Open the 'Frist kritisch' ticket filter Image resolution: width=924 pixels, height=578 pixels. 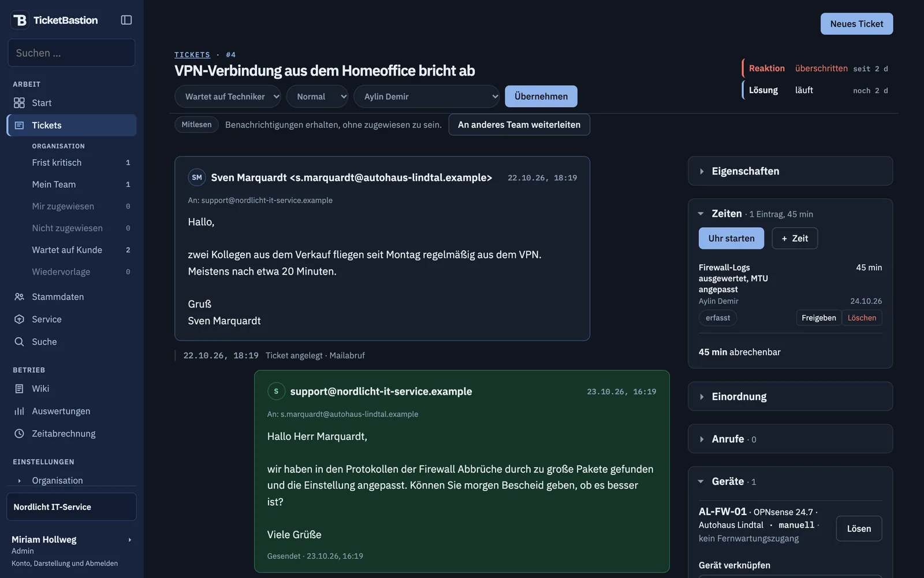81,163
